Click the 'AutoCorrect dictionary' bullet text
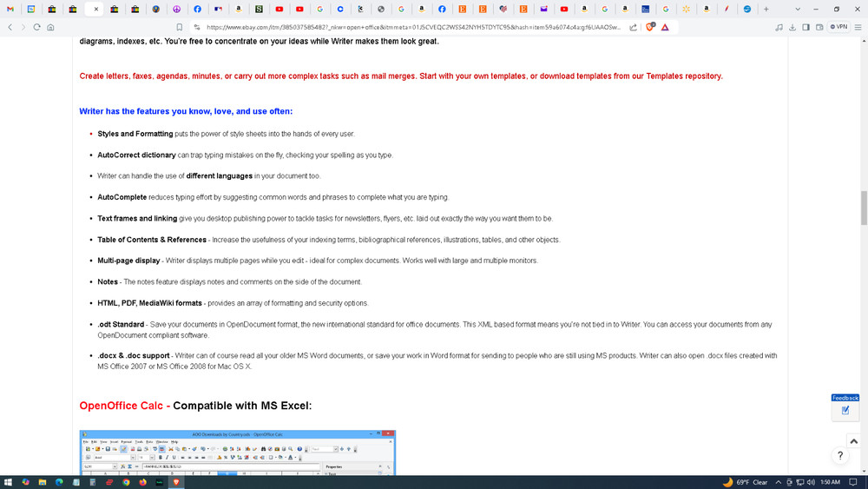 pos(137,155)
